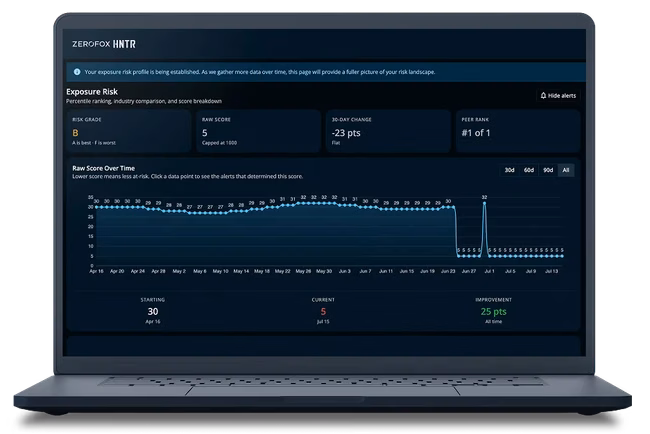Click the first data point at Apr 16
Screen dimensions: 650x434
pos(97,207)
